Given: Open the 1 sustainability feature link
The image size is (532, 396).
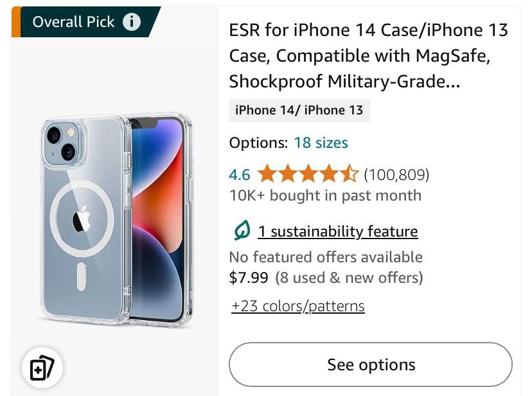Looking at the screenshot, I should [x=337, y=231].
